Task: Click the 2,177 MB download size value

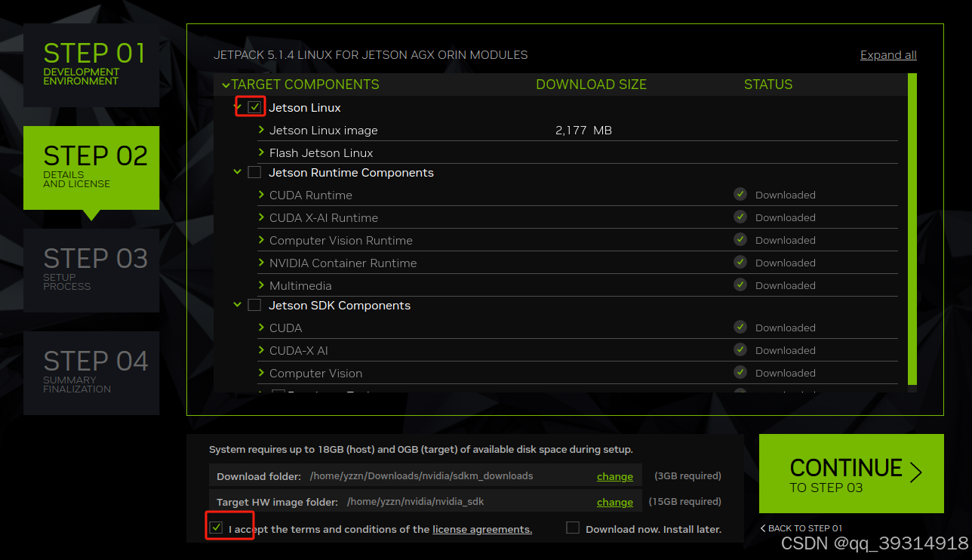Action: pyautogui.click(x=583, y=130)
